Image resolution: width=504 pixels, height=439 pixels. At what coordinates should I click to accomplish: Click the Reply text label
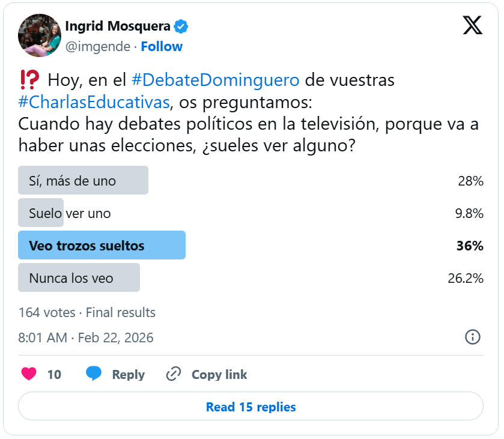(x=128, y=374)
